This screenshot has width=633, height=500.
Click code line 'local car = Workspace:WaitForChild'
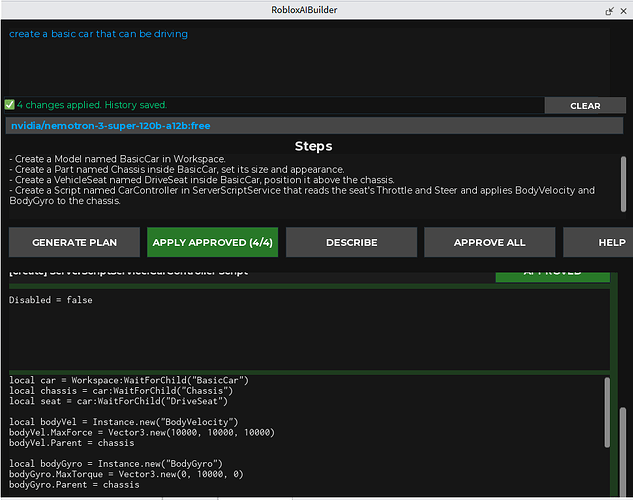(129, 380)
